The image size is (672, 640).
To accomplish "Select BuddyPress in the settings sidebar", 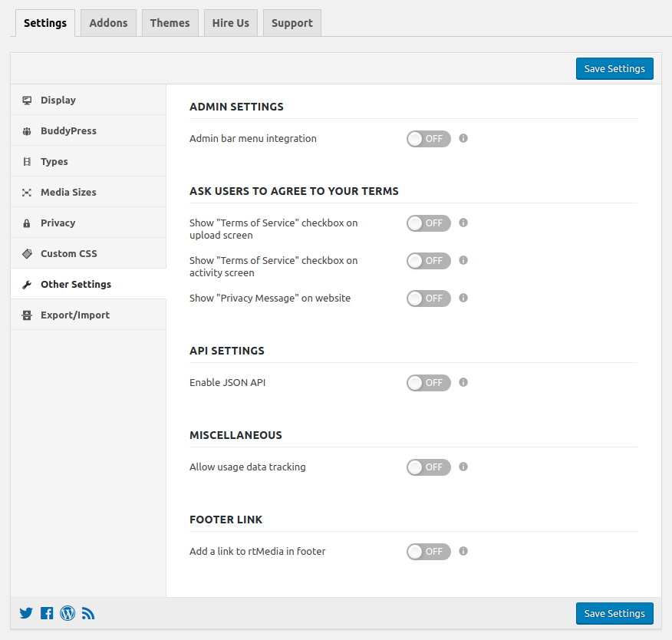I will [68, 130].
